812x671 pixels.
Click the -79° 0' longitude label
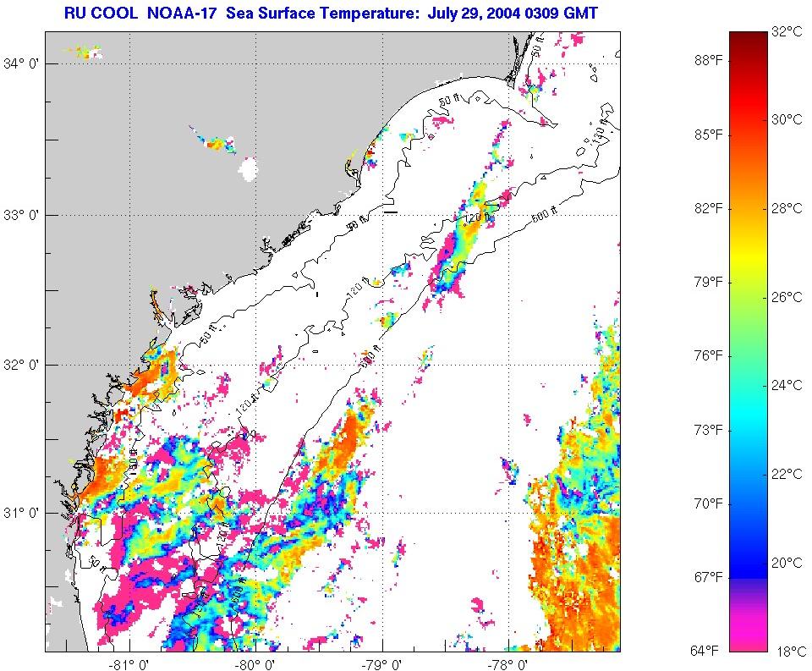(383, 664)
